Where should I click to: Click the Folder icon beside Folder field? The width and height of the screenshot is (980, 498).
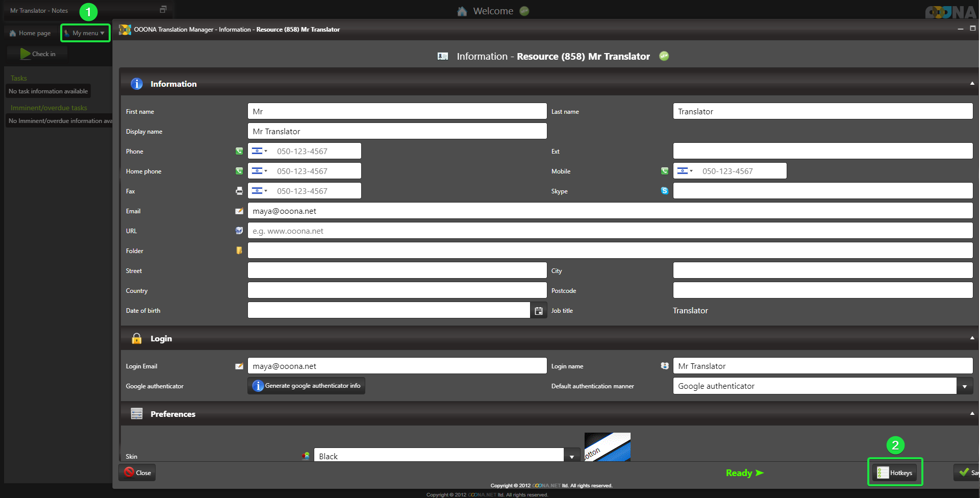(x=239, y=251)
